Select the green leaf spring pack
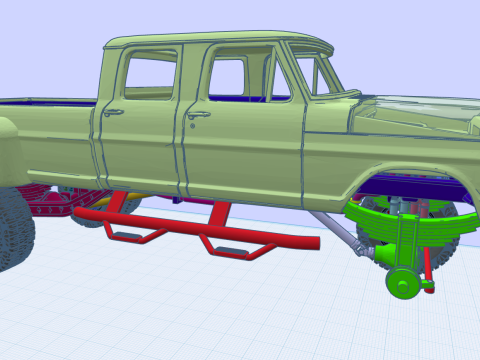 pyautogui.click(x=410, y=223)
